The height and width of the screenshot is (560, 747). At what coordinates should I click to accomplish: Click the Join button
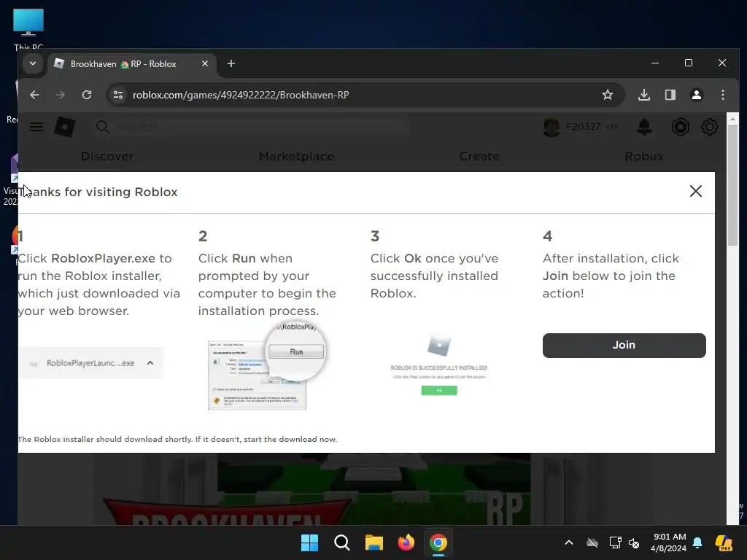[x=624, y=345]
